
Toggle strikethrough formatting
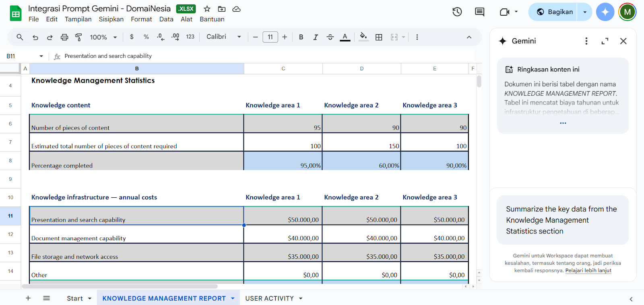point(330,37)
